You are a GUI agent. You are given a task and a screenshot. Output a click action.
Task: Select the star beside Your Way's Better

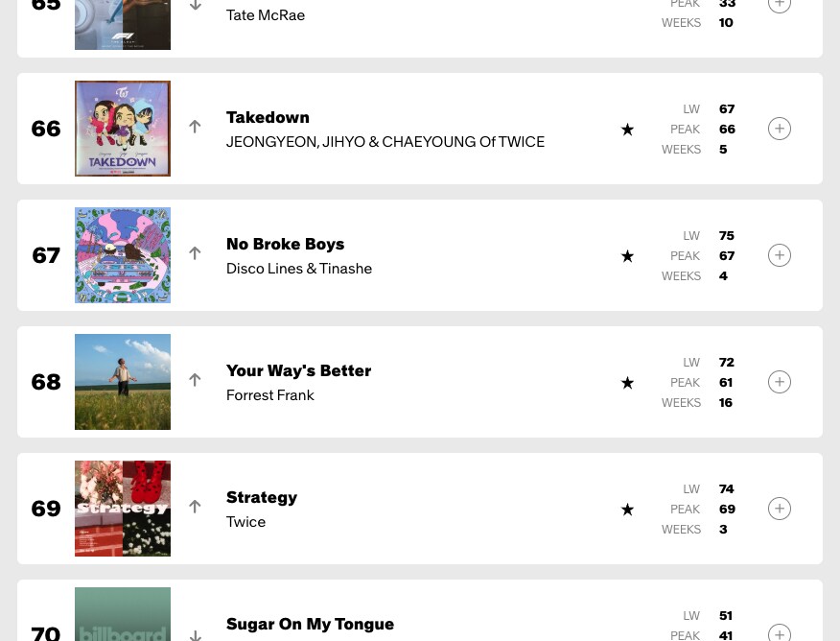point(627,383)
